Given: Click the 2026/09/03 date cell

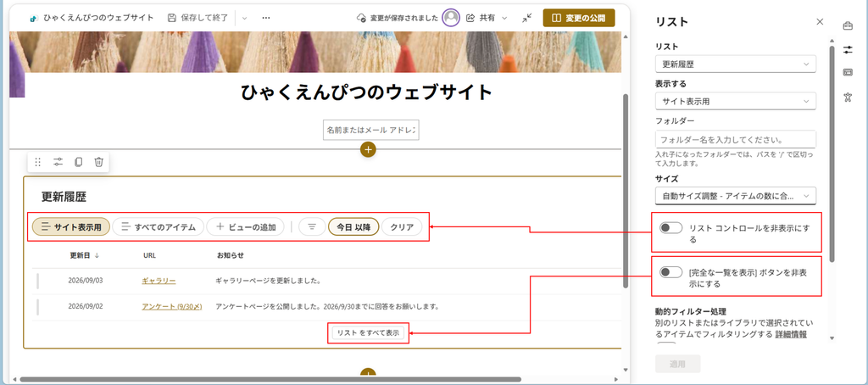Looking at the screenshot, I should coord(86,281).
